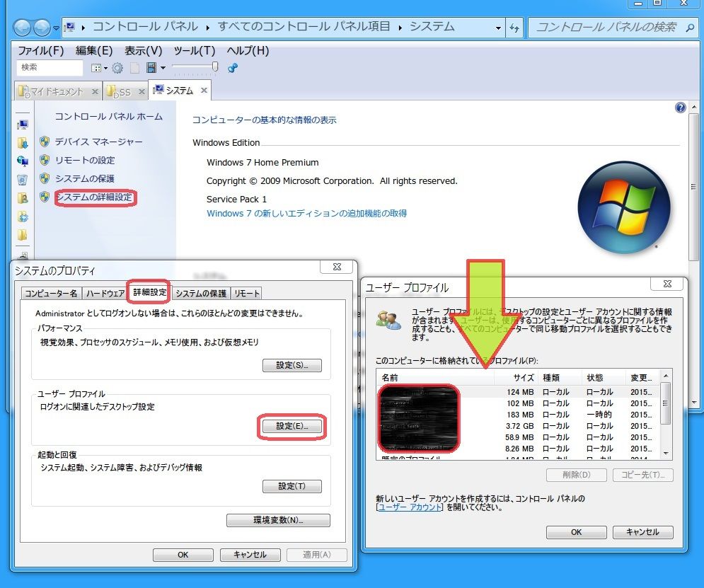The width and height of the screenshot is (704, 588).
Task: Click OK in ユーザー プロファイル dialog
Action: pos(576,532)
